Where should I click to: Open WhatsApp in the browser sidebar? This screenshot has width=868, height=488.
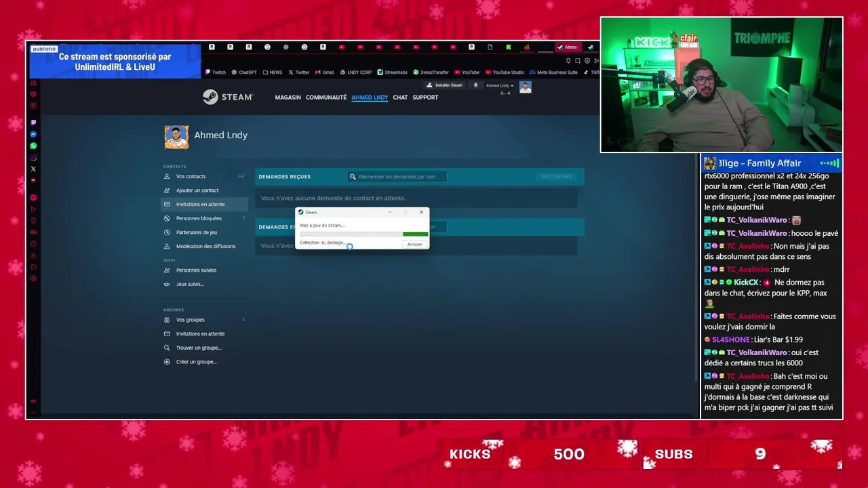(x=33, y=146)
